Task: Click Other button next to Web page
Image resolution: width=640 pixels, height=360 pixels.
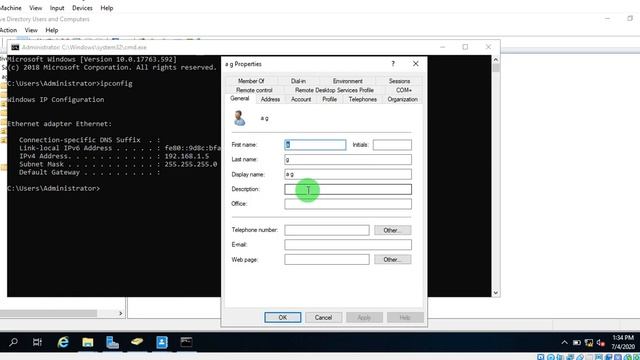Action: point(393,259)
